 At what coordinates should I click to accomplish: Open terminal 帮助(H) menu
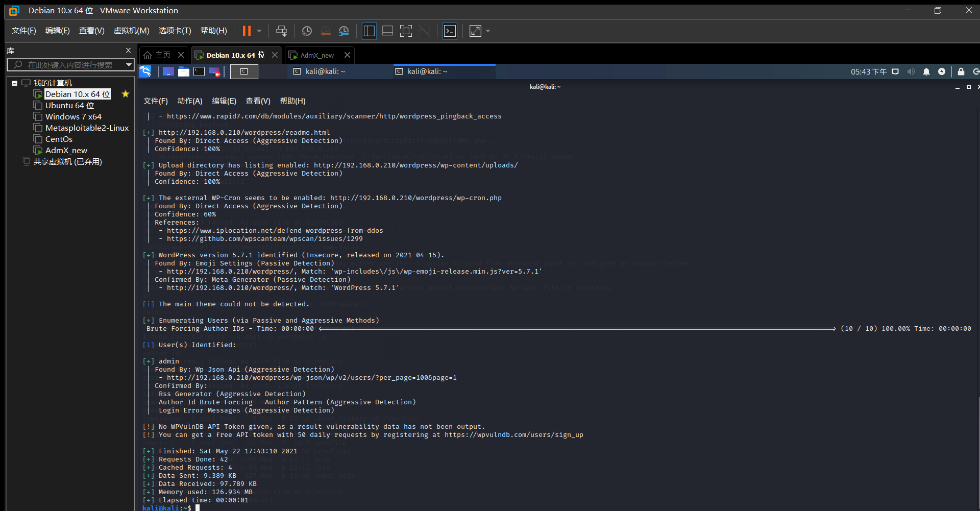pyautogui.click(x=292, y=101)
